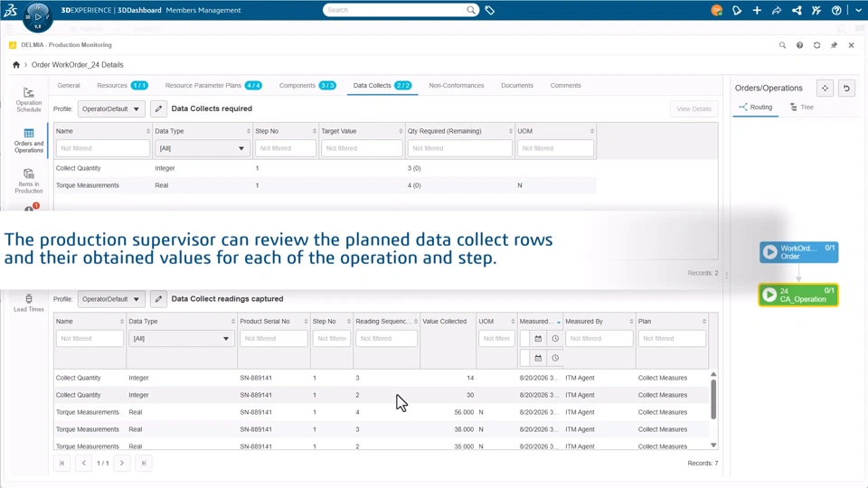This screenshot has height=488, width=868.
Task: Click the reset icon in Orders/Operations panel
Action: tap(846, 88)
